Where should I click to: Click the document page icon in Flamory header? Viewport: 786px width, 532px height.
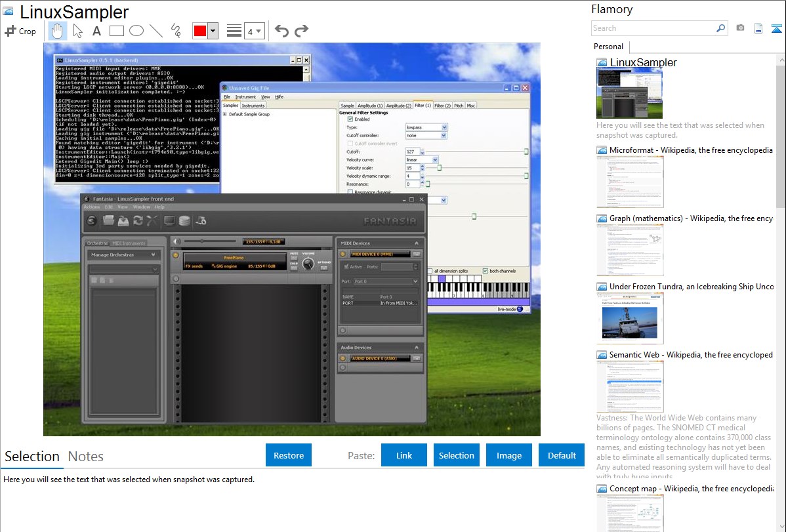pos(758,28)
